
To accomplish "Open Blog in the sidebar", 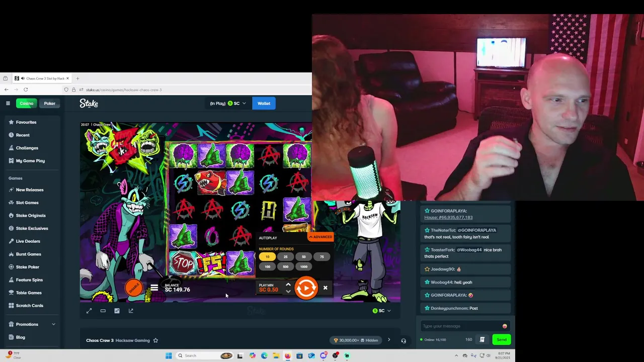I will pyautogui.click(x=20, y=337).
